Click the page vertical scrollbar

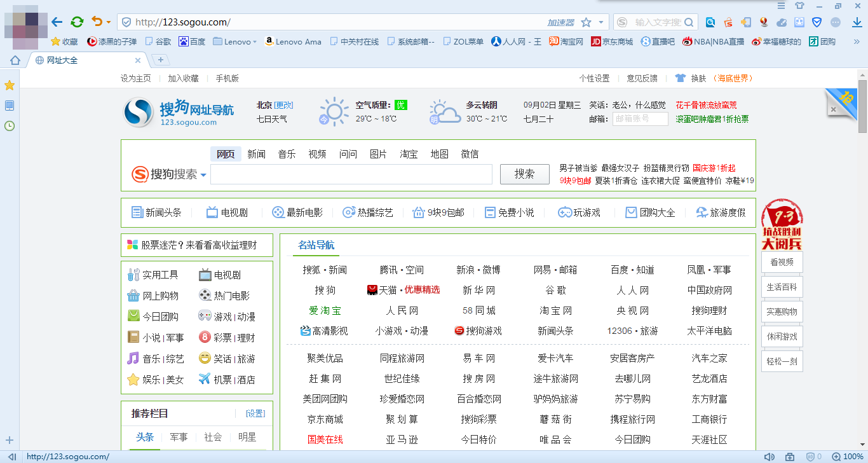click(x=862, y=106)
